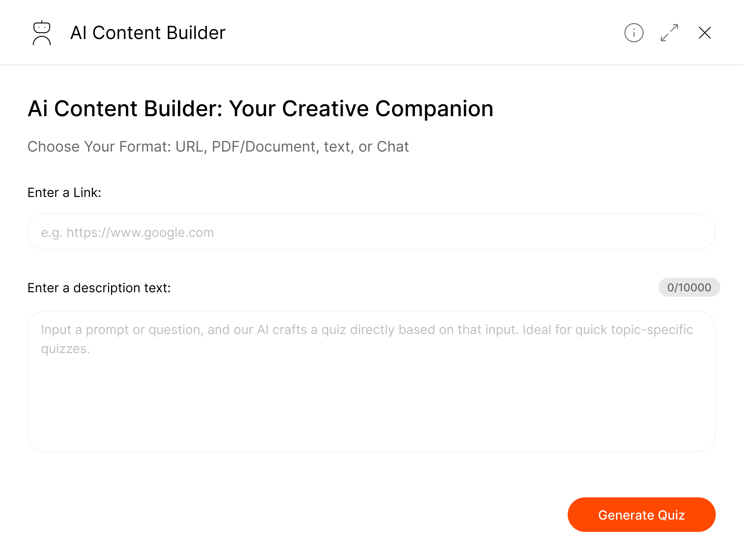Screen dimensions: 743x560
Task: Switch the dialog to fullscreen view
Action: pos(669,33)
